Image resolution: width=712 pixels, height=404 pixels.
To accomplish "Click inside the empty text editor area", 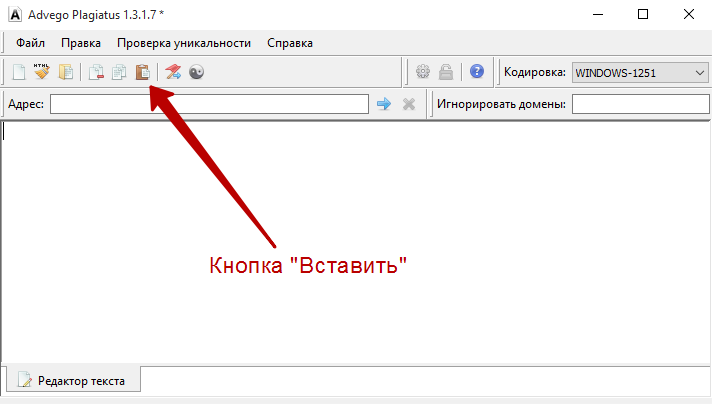I will (x=356, y=243).
